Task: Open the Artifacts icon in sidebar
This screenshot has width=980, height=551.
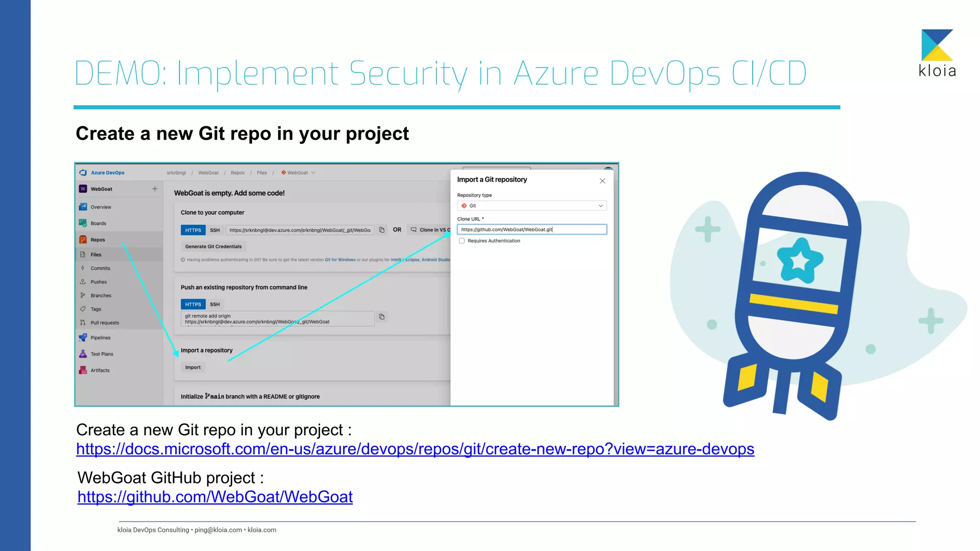Action: (x=83, y=370)
